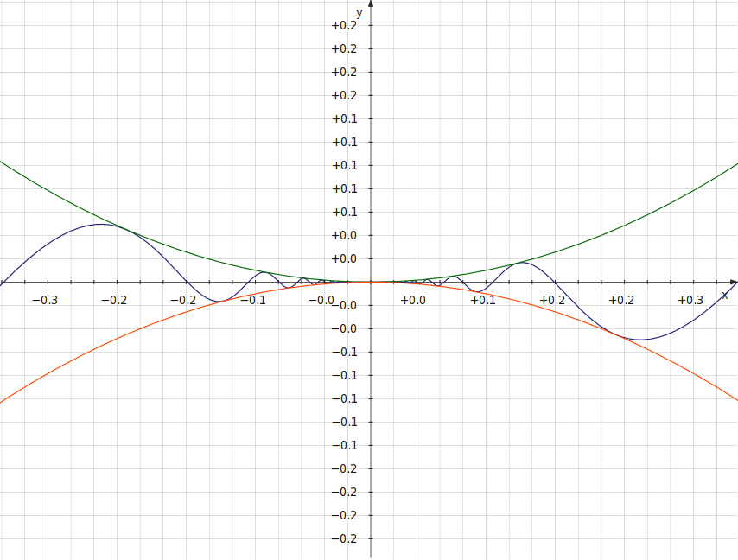Screen dimensions: 738x560
Task: Click the blue curve's small peak near +0.2
Action: (x=521, y=262)
